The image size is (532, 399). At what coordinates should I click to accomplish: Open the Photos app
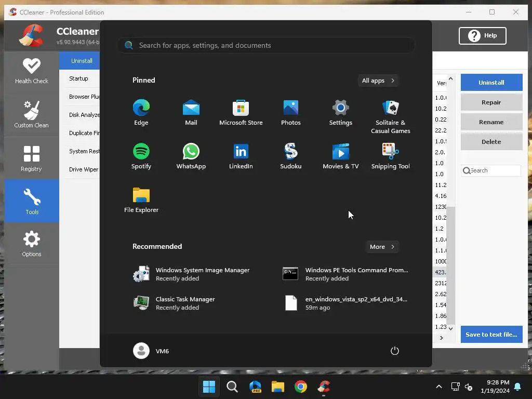(291, 113)
